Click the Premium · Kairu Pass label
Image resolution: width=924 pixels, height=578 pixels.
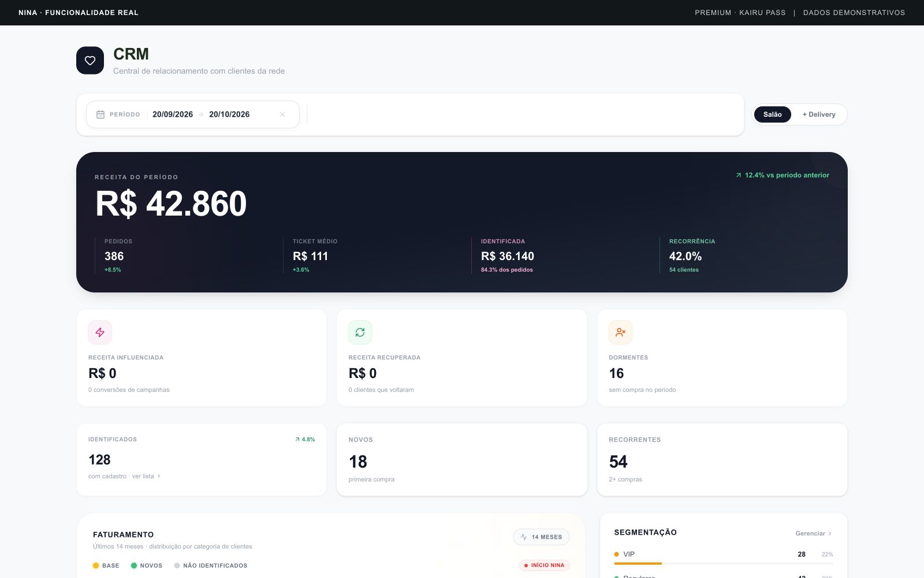point(740,13)
